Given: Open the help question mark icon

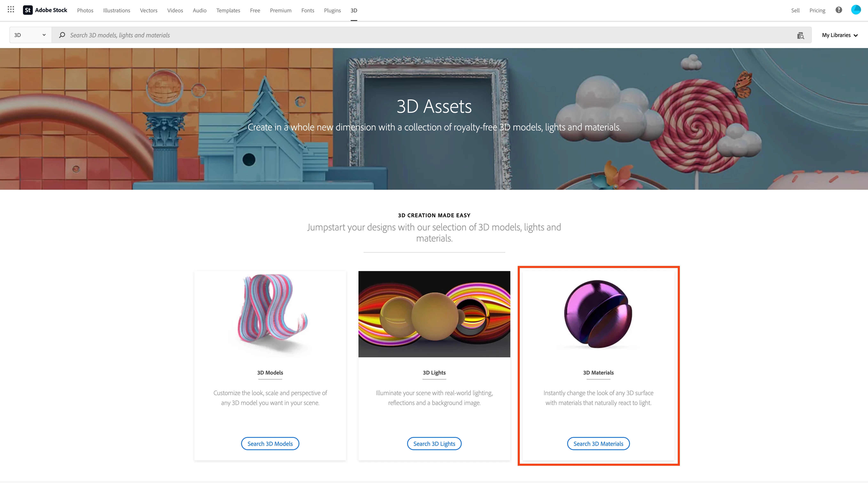Looking at the screenshot, I should click(839, 10).
